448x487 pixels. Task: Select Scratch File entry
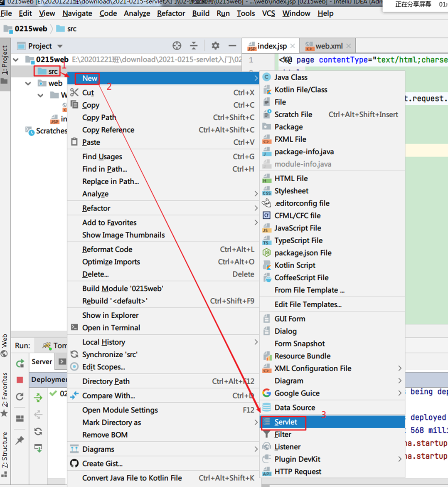[332, 115]
